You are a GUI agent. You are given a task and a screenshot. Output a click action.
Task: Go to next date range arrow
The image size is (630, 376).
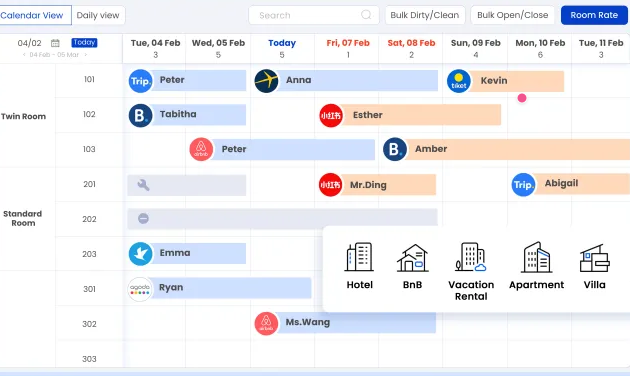point(86,55)
